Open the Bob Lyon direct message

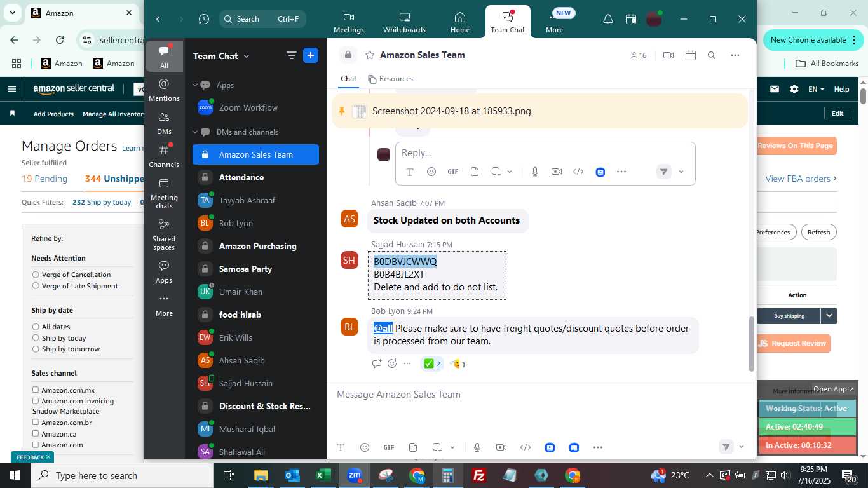point(255,223)
